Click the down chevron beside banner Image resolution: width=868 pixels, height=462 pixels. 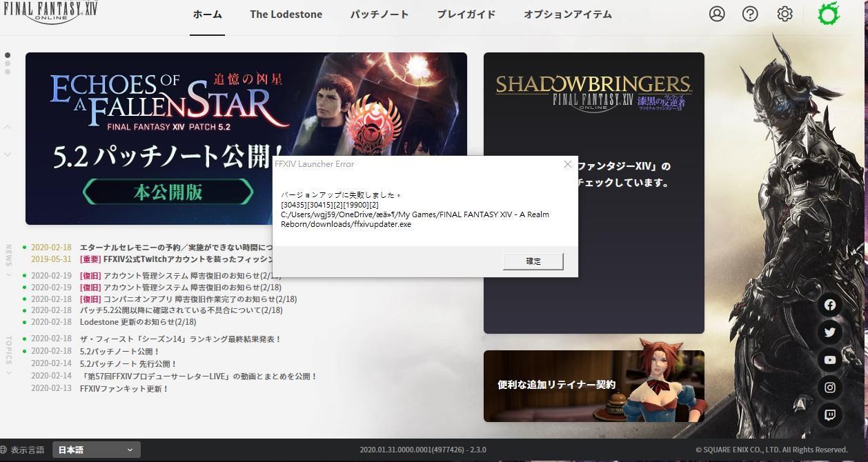8,154
